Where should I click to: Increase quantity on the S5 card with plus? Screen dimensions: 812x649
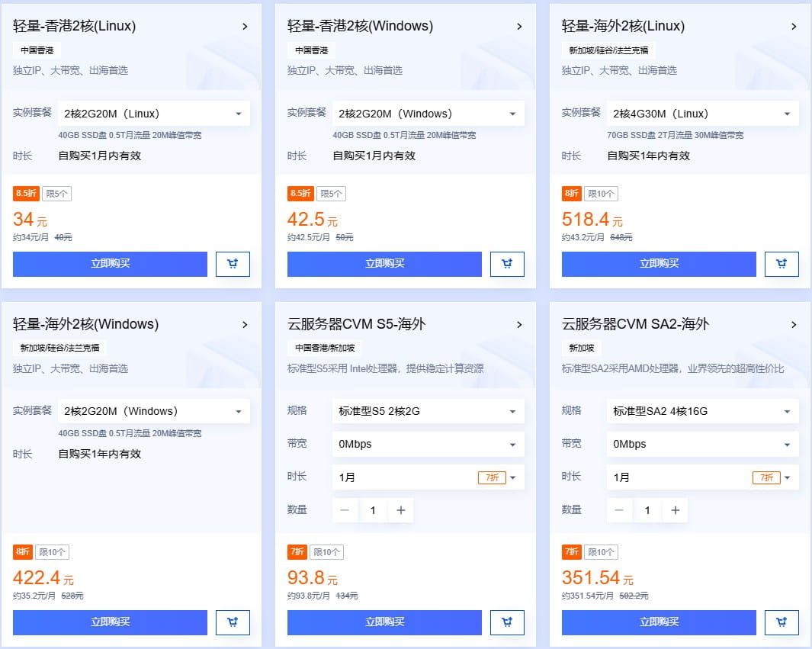click(401, 510)
